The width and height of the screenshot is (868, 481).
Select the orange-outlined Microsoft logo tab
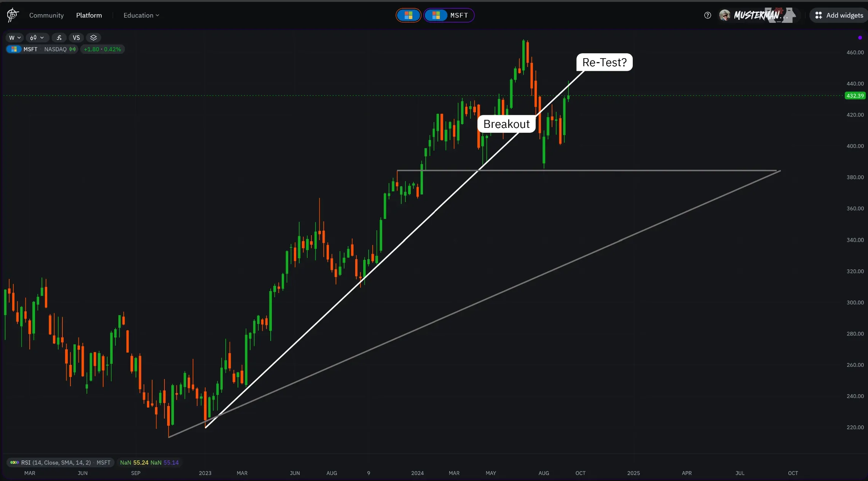click(408, 15)
